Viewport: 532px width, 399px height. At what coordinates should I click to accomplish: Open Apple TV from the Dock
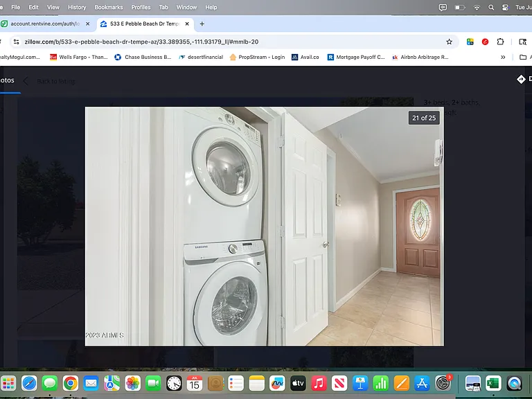[298, 383]
